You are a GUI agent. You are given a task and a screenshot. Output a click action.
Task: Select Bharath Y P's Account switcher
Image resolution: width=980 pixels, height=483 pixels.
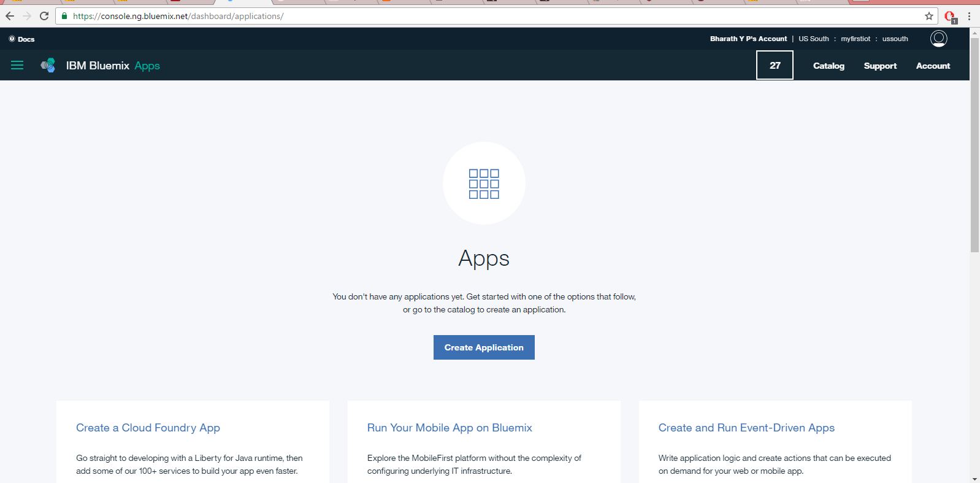[x=748, y=39]
